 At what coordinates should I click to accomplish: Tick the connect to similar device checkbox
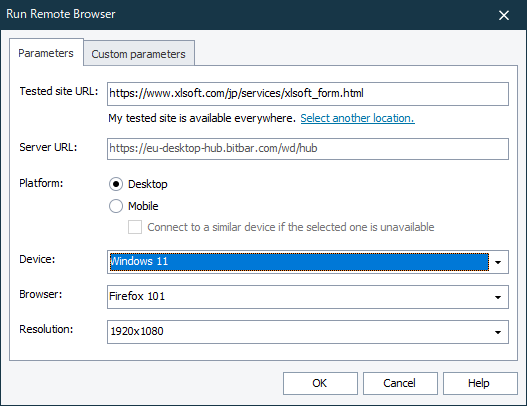point(135,227)
